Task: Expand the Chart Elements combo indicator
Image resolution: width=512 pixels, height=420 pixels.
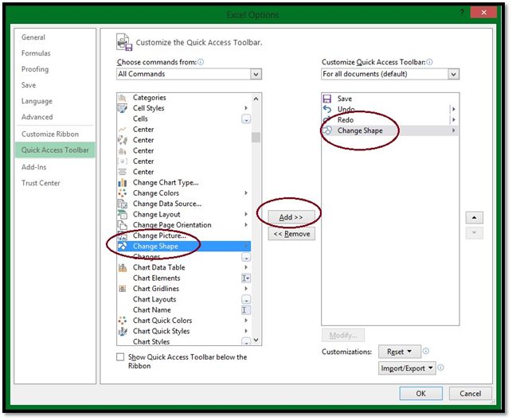Action: coord(246,278)
